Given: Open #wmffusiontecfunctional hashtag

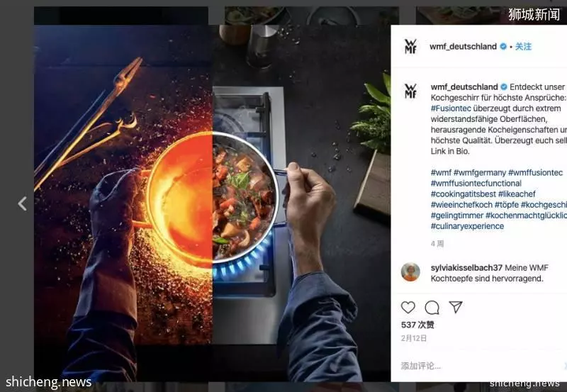Looking at the screenshot, I should (476, 183).
